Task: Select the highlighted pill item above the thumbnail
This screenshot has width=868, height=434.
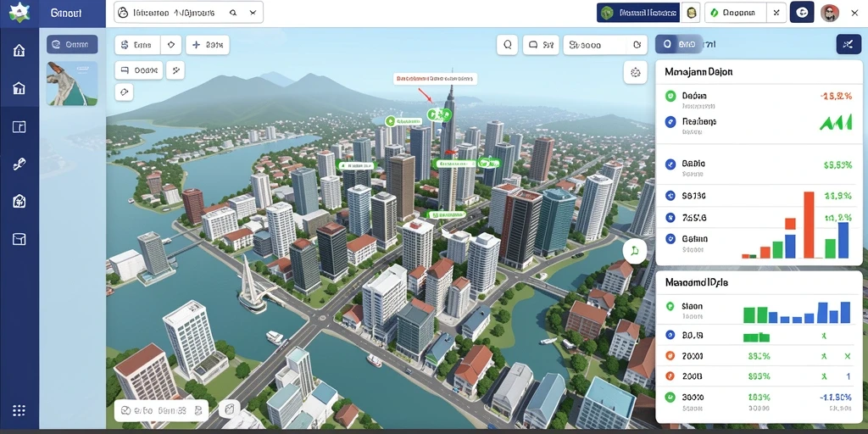Action: point(72,44)
